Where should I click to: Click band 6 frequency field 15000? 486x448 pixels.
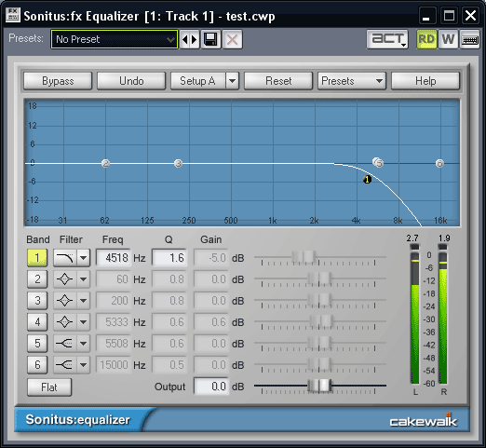[114, 365]
